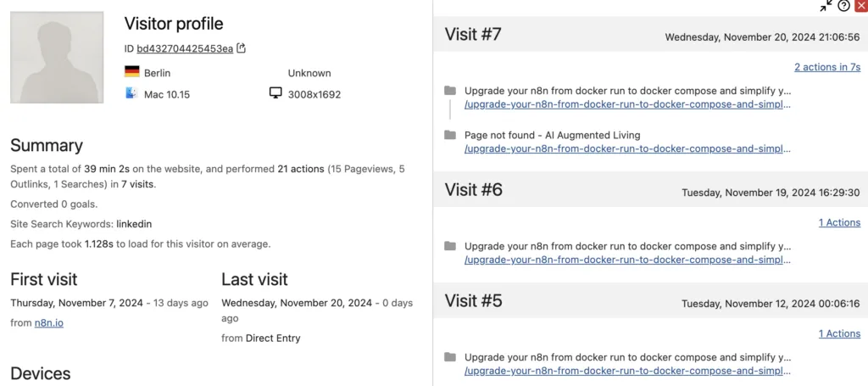Click folder icon in Visit #6 pageview
This screenshot has height=386, width=868.
(450, 246)
